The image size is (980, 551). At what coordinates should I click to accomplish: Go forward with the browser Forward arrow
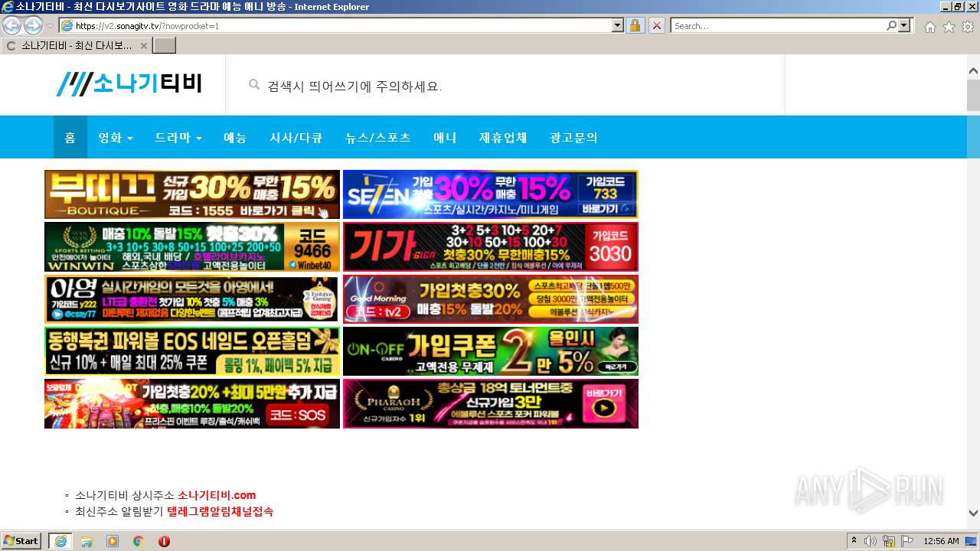33,25
